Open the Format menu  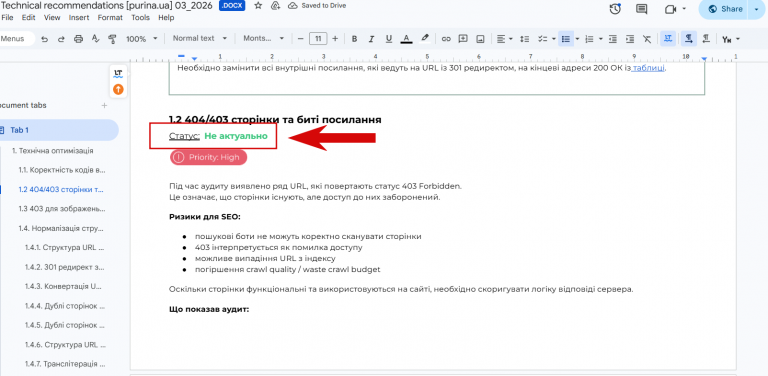(110, 18)
